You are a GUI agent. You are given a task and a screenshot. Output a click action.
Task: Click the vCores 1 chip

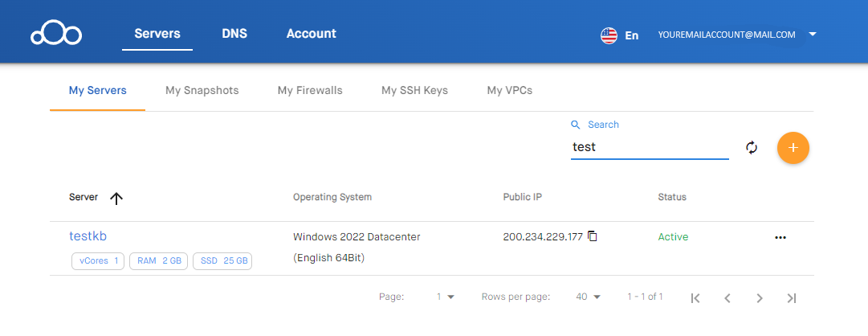click(98, 261)
